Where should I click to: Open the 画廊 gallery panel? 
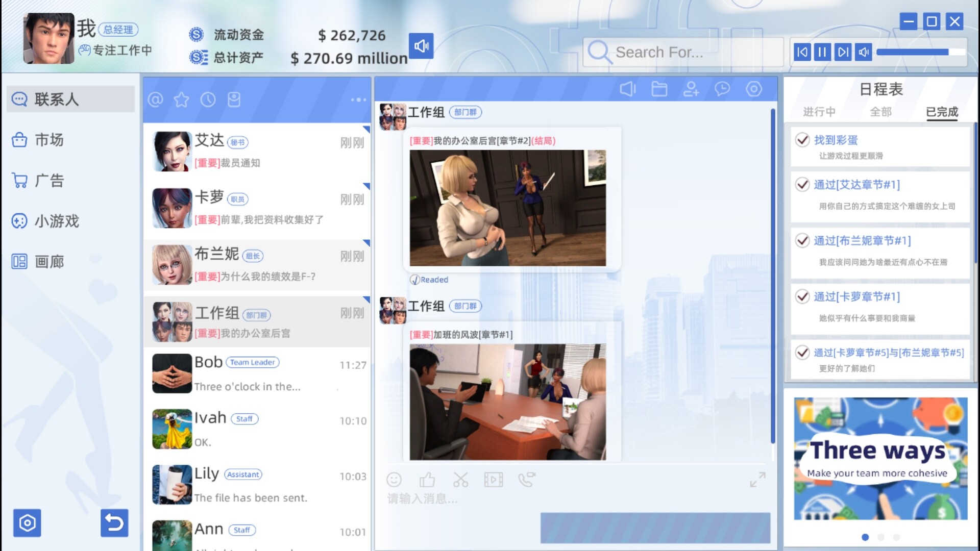click(48, 262)
